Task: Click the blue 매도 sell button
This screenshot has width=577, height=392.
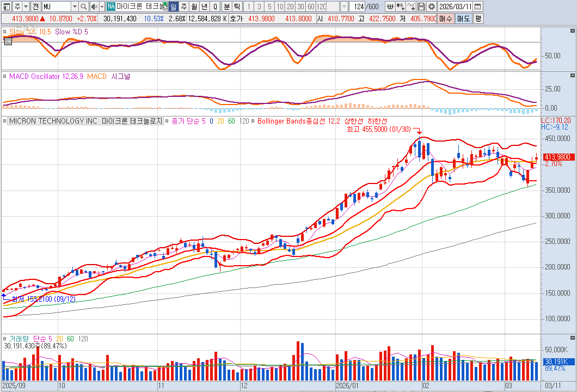Action: coord(463,19)
